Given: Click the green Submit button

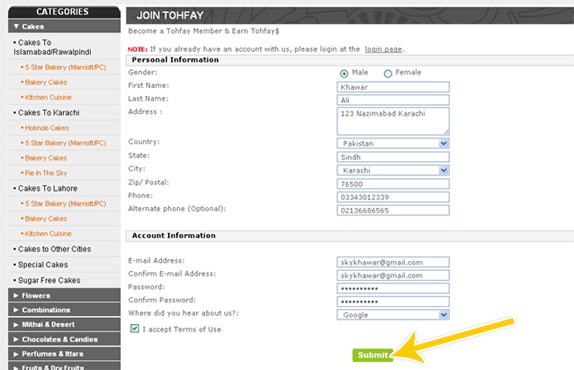Looking at the screenshot, I should [372, 355].
